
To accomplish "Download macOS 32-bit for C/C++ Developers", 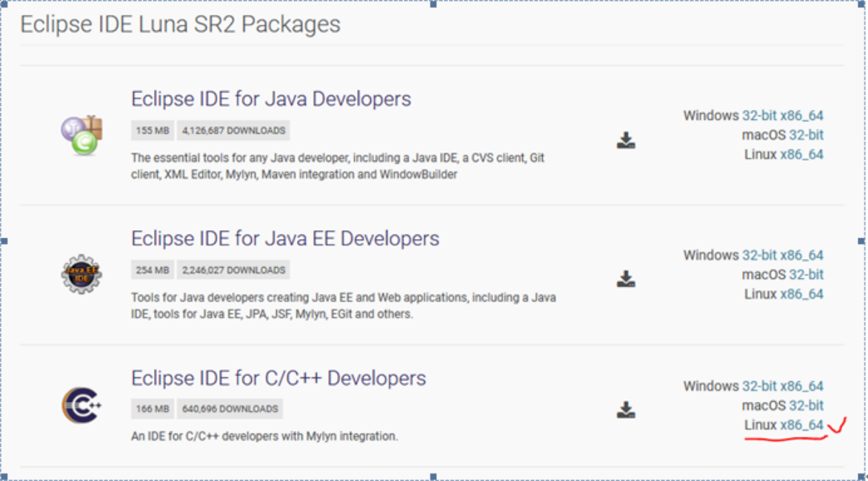I will (x=806, y=406).
